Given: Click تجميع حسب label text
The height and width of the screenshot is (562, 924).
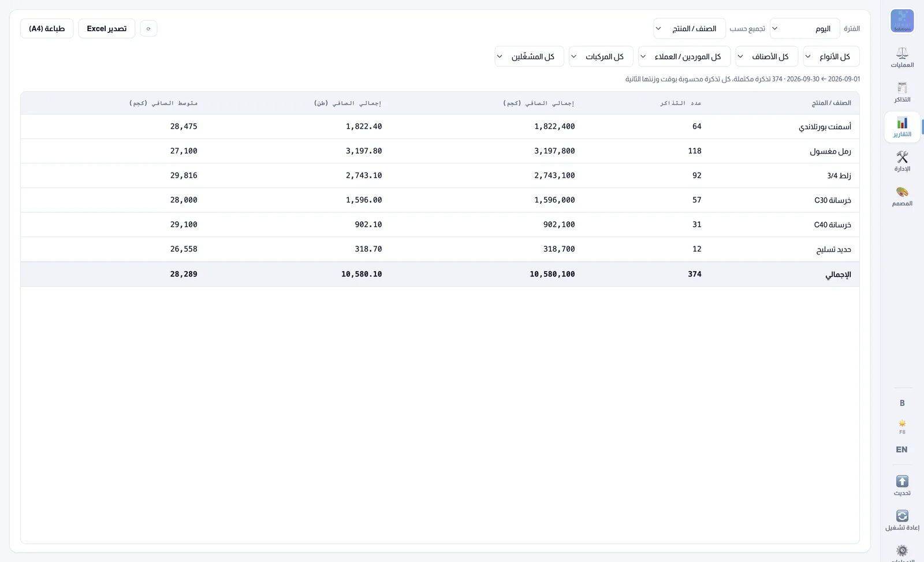Looking at the screenshot, I should (x=747, y=28).
